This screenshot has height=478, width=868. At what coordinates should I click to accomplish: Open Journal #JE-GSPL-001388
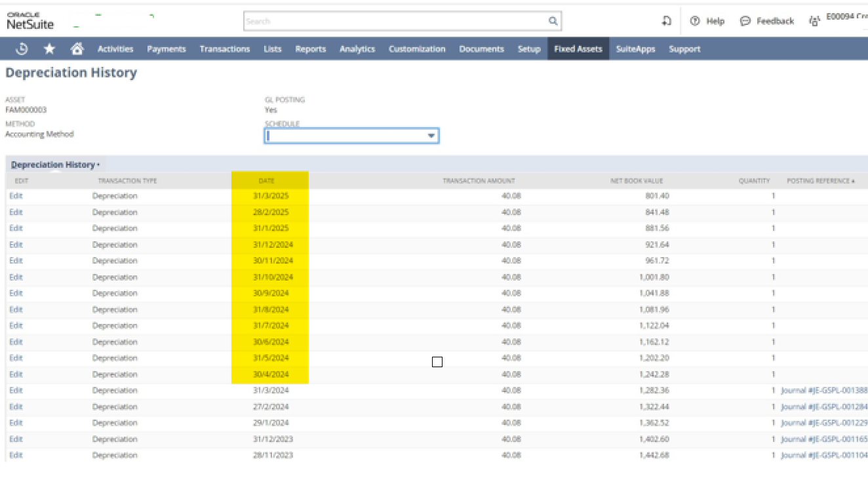click(x=823, y=389)
